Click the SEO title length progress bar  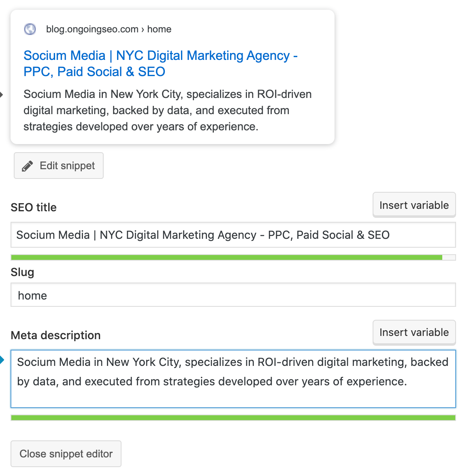tap(233, 258)
